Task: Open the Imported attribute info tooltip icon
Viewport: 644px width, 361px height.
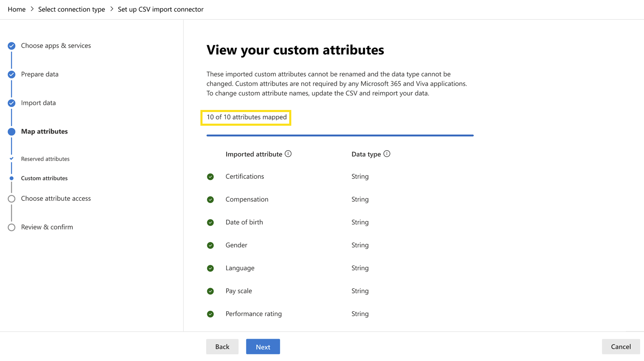Action: tap(288, 154)
